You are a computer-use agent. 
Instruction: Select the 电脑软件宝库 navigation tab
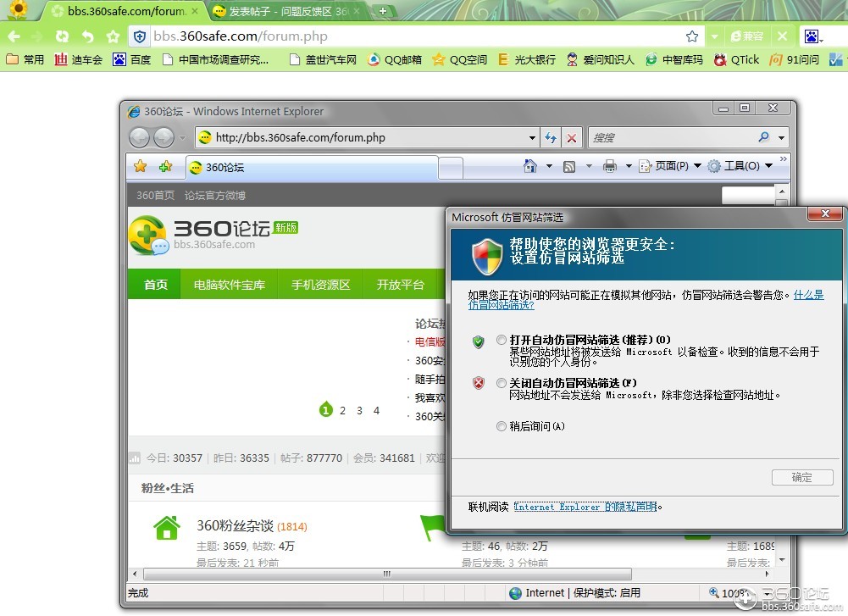coord(230,285)
